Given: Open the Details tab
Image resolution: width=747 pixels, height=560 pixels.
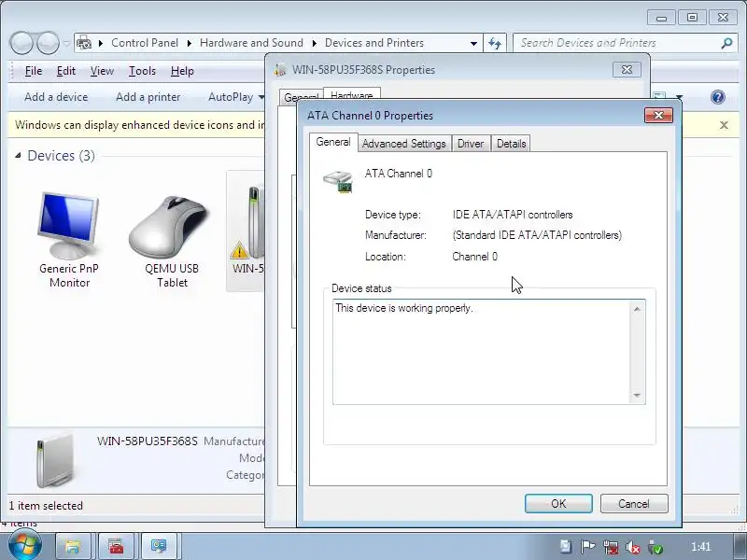Looking at the screenshot, I should 511,144.
